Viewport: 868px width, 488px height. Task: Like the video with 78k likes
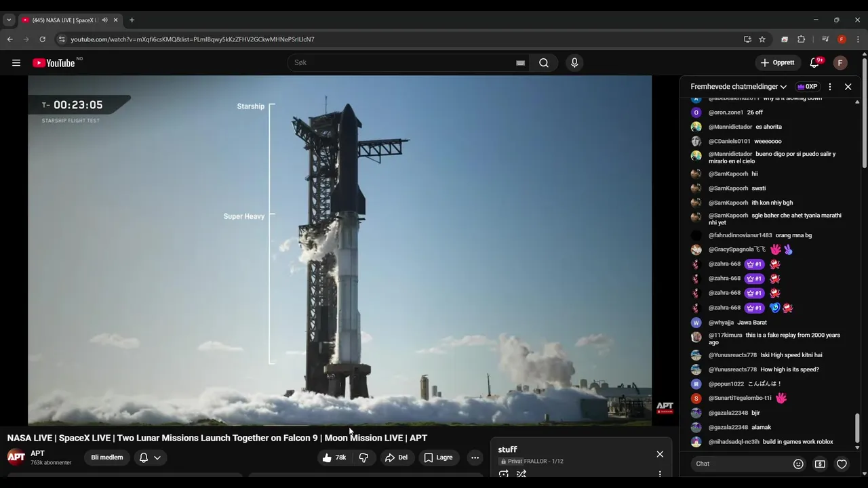click(334, 457)
